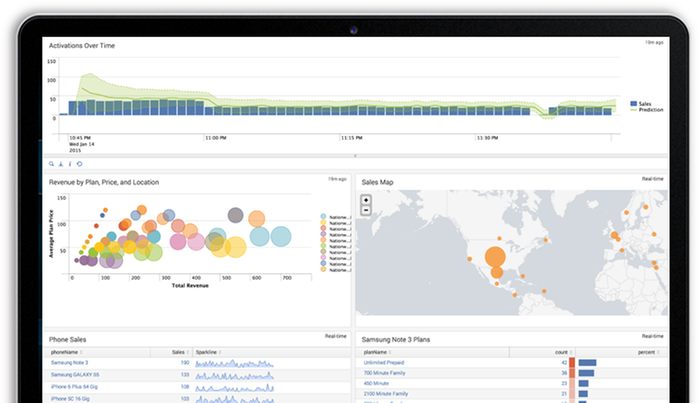This screenshot has width=700, height=403.
Task: Open the Samsung Note 3 link
Action: 70,363
